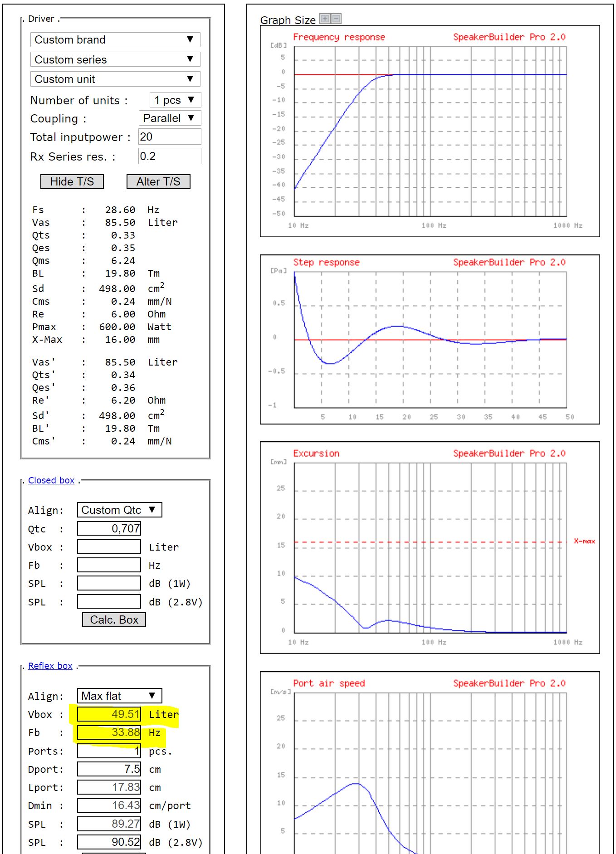This screenshot has width=616, height=854.
Task: Open the Custom series dropdown
Action: point(115,59)
